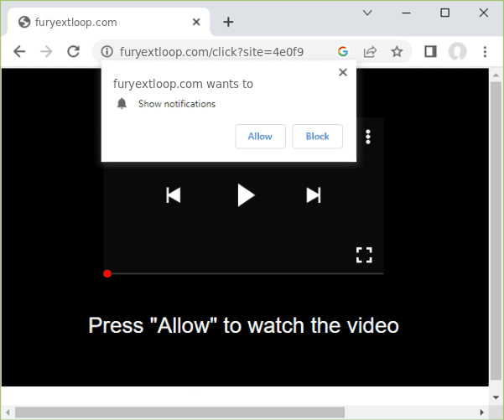Expand tab search chevron in title bar
Viewport: 504px width, 420px height.
[x=367, y=13]
